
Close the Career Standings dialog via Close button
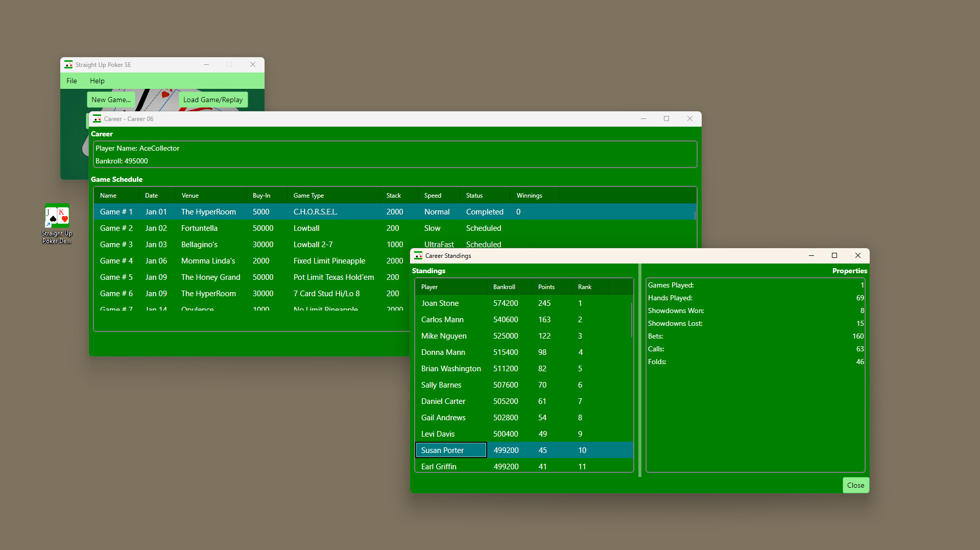point(855,485)
